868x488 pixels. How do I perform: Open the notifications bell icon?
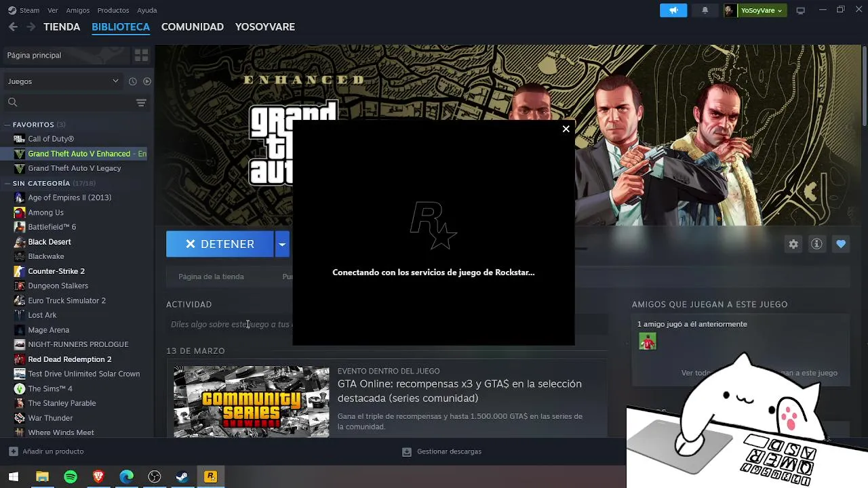click(x=705, y=10)
